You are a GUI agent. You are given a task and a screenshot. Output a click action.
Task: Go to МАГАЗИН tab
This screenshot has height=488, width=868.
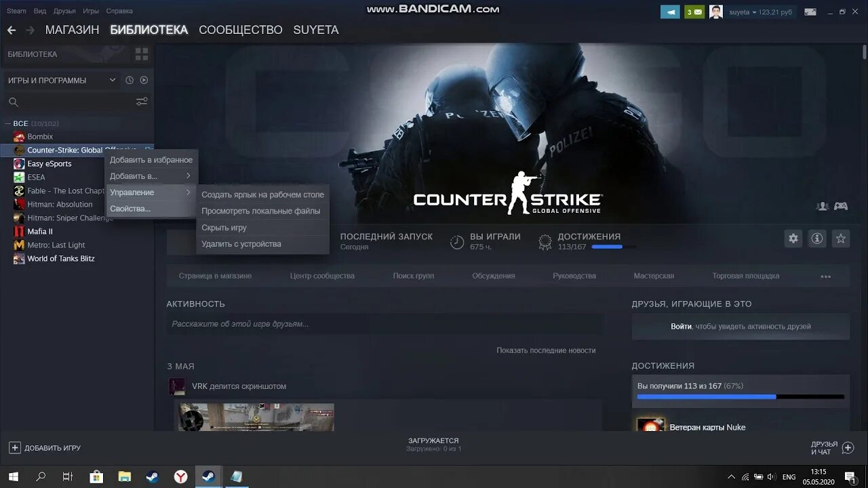point(72,30)
